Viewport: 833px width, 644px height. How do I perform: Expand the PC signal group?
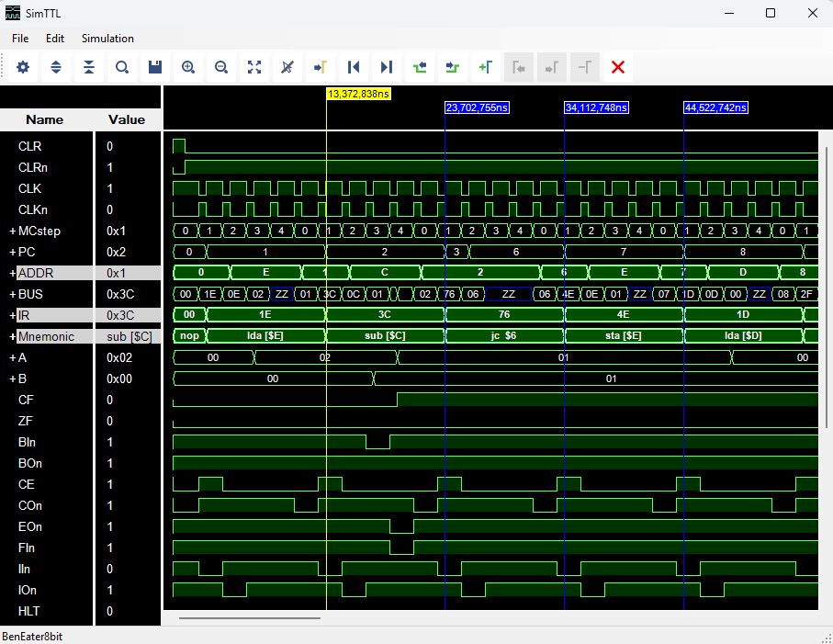point(13,252)
